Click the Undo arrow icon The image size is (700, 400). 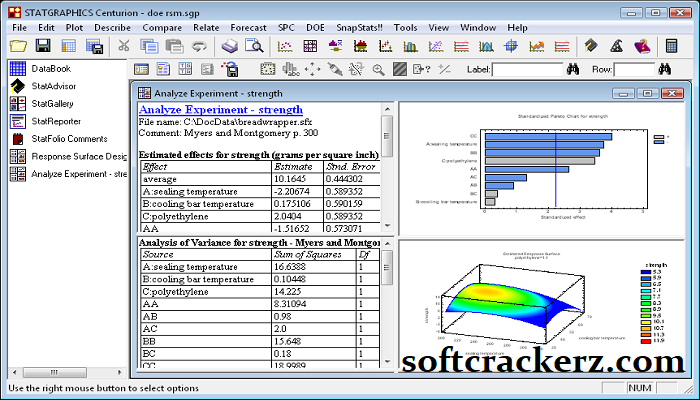tap(199, 46)
